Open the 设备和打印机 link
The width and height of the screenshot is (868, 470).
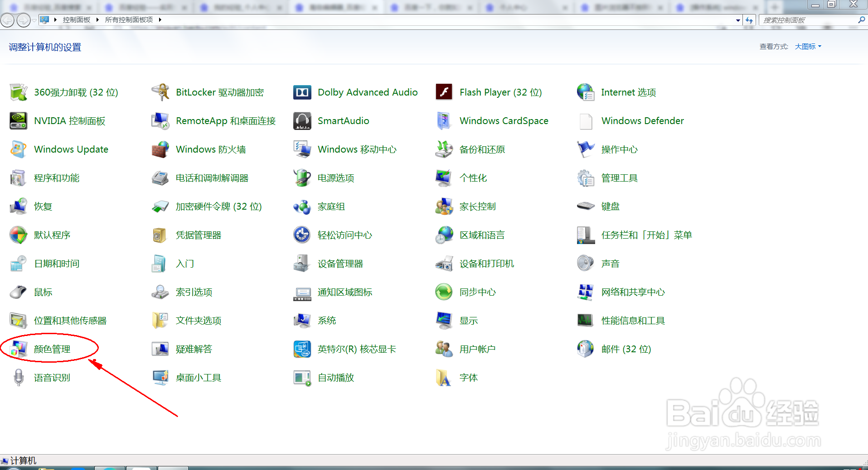tap(487, 264)
